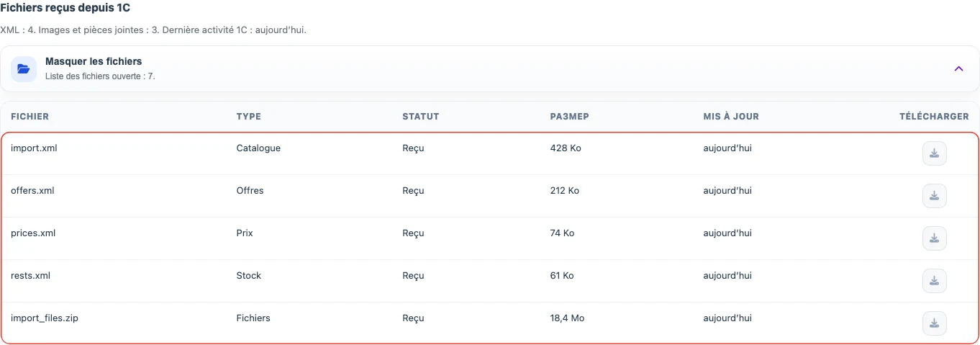Click the STATUT column header
This screenshot has width=980, height=345.
point(421,117)
